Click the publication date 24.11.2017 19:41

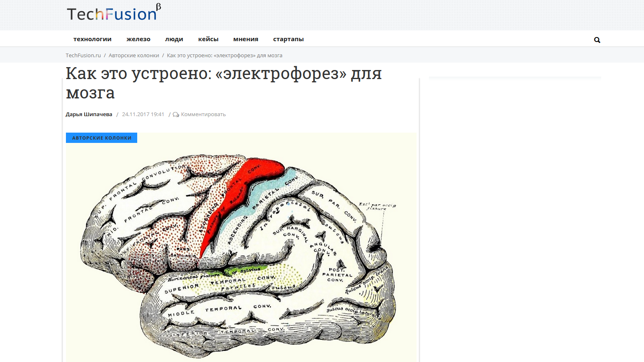click(143, 114)
